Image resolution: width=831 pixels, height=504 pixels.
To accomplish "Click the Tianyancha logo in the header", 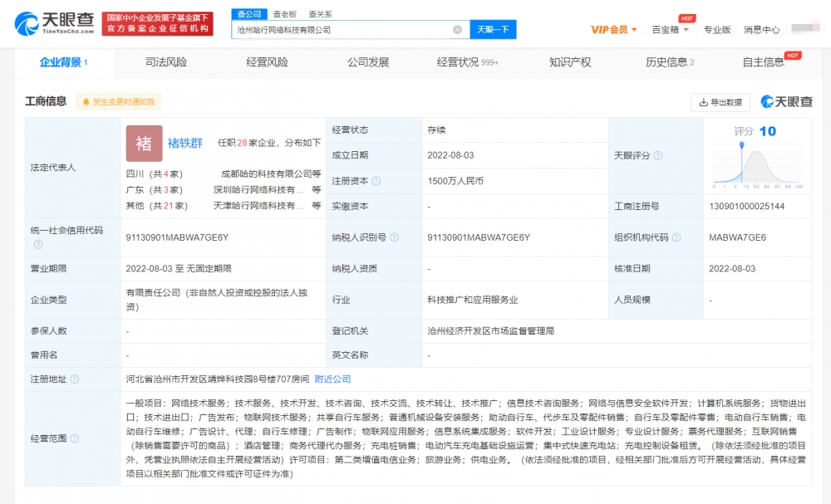I will click(54, 24).
